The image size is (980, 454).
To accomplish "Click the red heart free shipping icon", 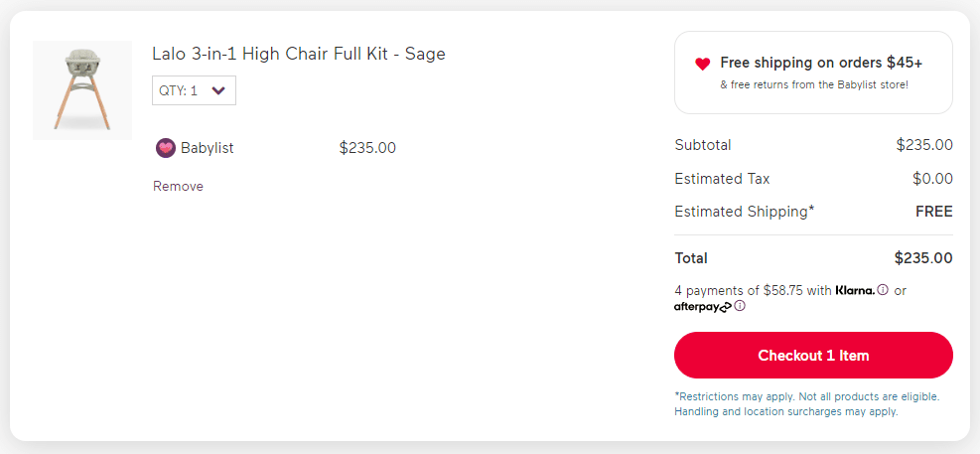I will (x=703, y=64).
